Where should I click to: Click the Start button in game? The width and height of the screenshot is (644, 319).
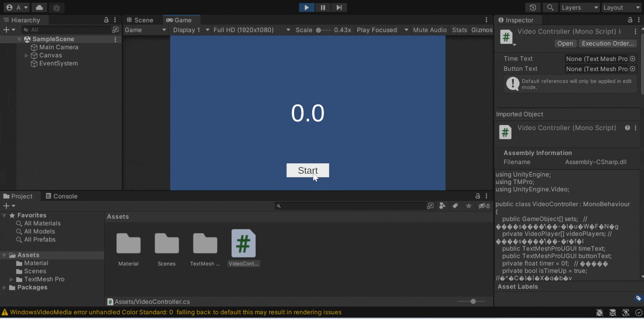tap(308, 170)
